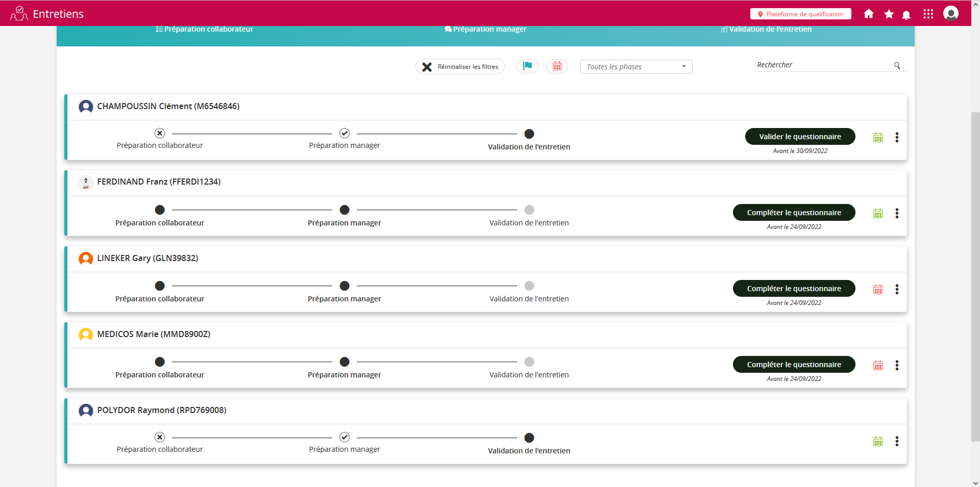The width and height of the screenshot is (980, 487).
Task: Click in the Rechercher search field
Action: click(822, 65)
